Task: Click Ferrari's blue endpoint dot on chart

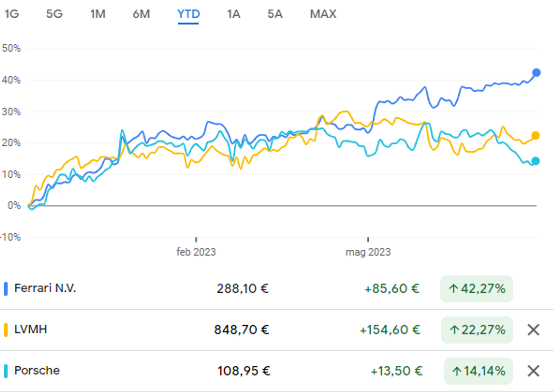Action: pyautogui.click(x=536, y=73)
